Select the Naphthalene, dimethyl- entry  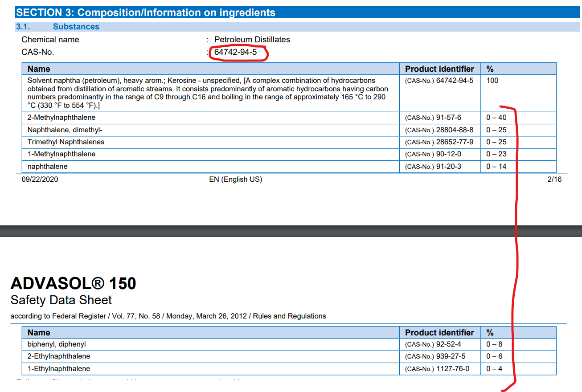(x=65, y=130)
